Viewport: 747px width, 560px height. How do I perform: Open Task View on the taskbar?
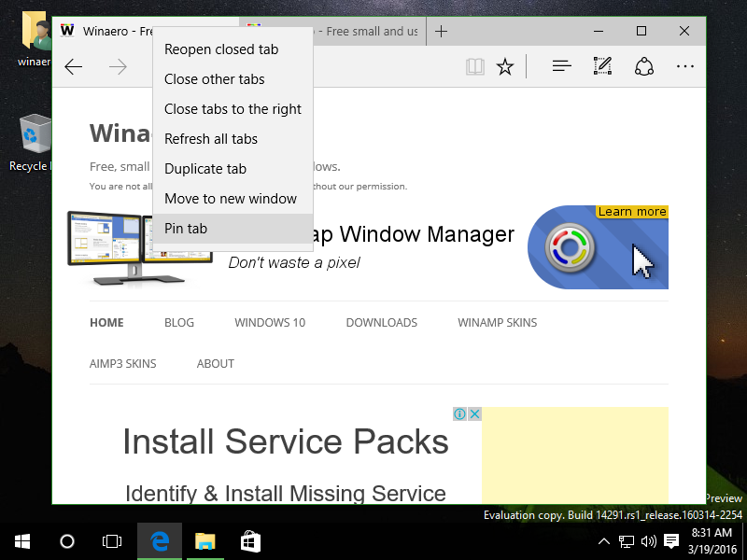[x=112, y=541]
